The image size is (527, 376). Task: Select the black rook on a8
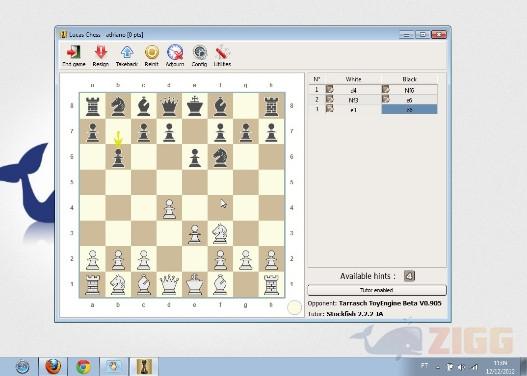pos(93,106)
